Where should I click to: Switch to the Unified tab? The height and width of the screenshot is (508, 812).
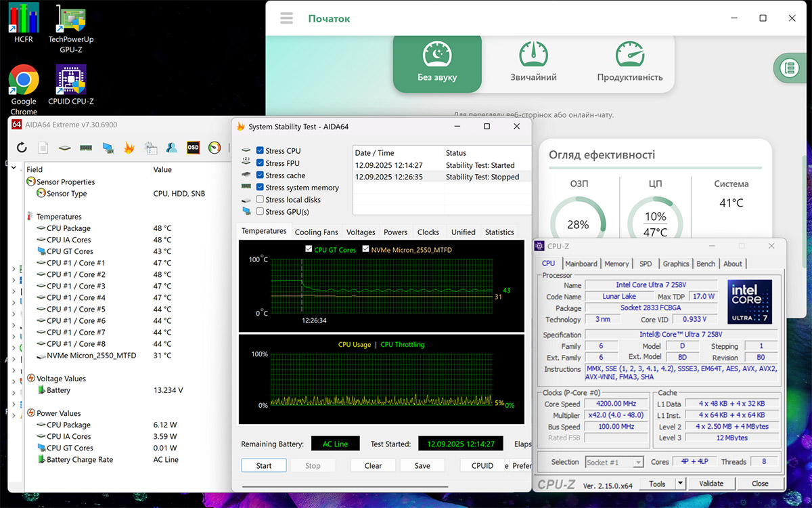[464, 232]
